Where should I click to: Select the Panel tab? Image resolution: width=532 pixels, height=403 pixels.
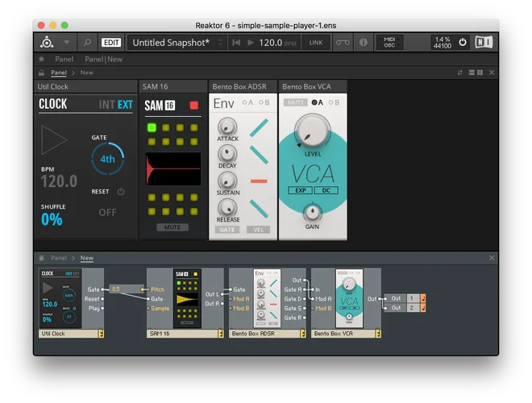point(64,59)
